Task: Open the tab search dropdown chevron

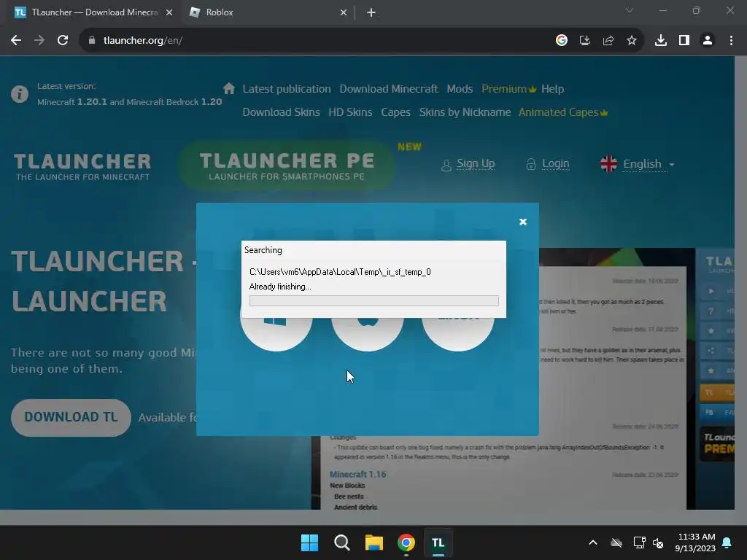Action: click(630, 10)
